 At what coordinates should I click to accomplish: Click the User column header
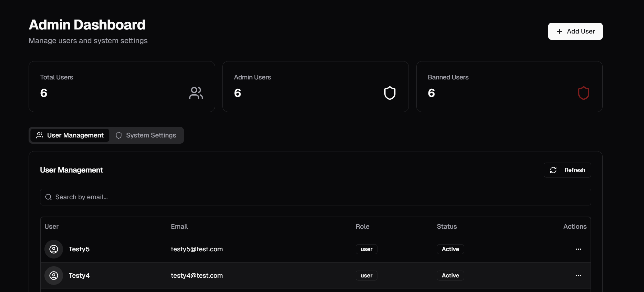click(52, 227)
